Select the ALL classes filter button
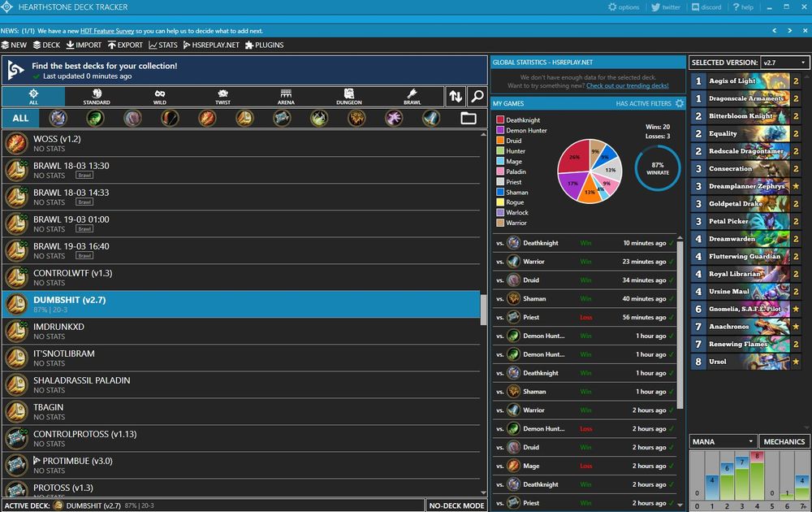The image size is (812, 512). point(21,118)
